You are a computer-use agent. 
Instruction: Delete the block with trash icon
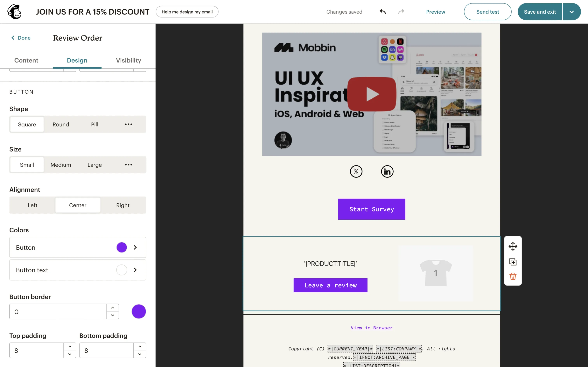point(513,276)
